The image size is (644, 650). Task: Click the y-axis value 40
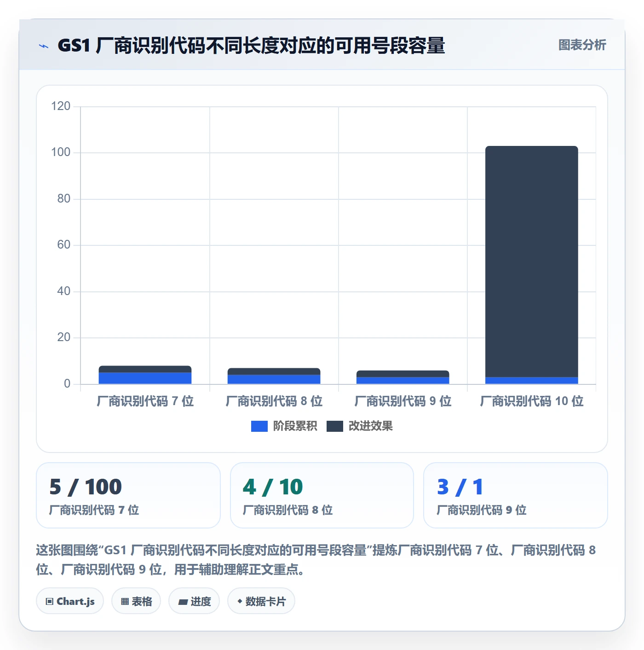coord(63,291)
